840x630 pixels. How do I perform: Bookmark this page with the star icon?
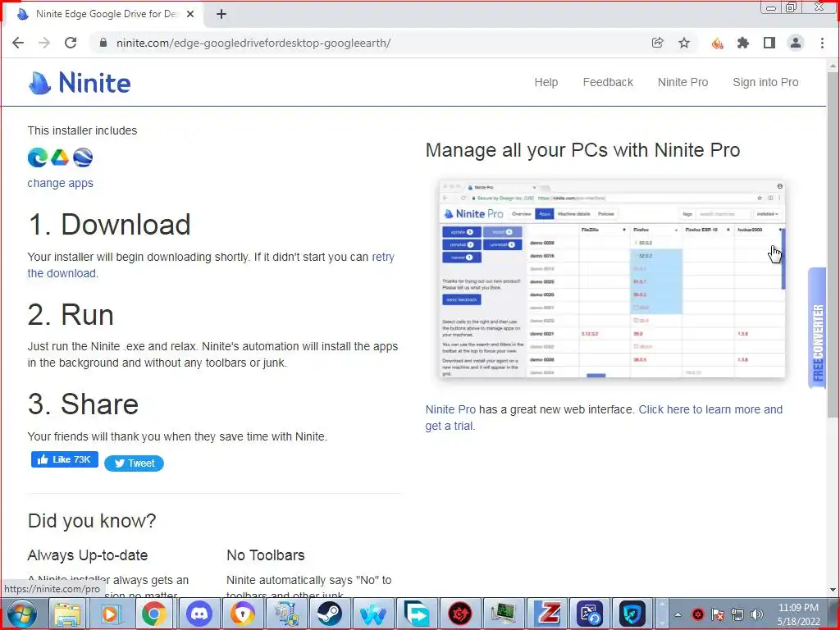[684, 43]
